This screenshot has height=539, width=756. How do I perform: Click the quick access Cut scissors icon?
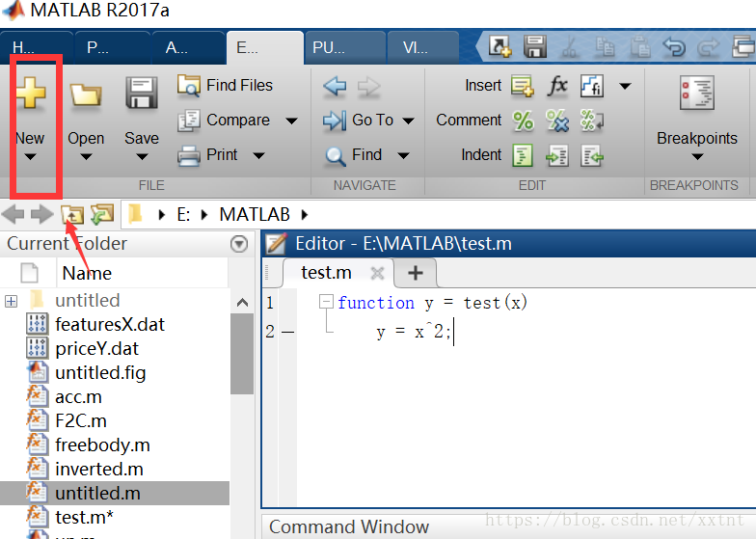click(569, 47)
